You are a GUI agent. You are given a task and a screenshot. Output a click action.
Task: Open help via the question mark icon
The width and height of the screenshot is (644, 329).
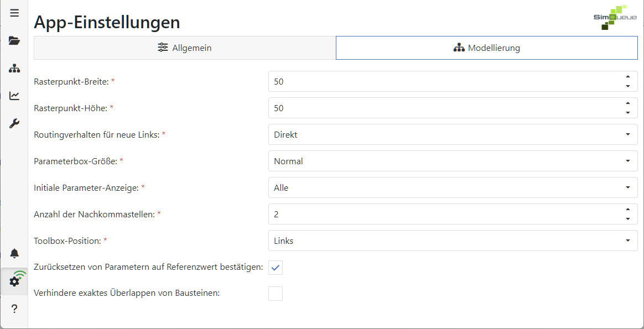pos(14,308)
